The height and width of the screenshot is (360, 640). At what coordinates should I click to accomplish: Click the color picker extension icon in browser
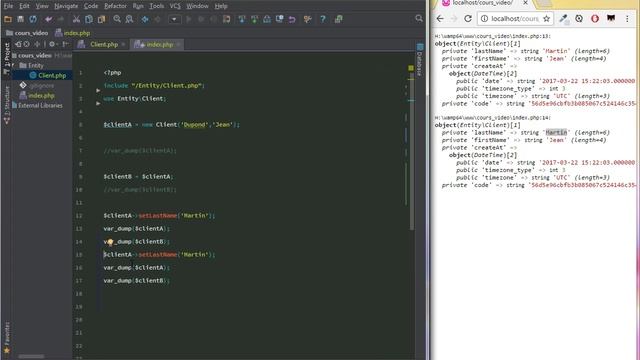point(563,19)
